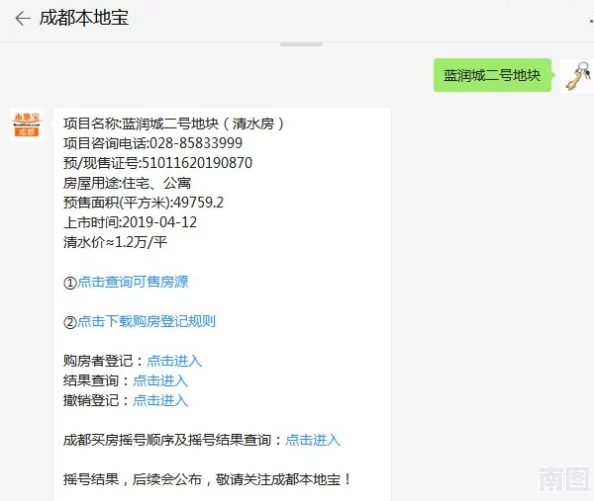594x501 pixels.
Task: Click 点击进入 next to 结果查询
Action: click(x=160, y=381)
